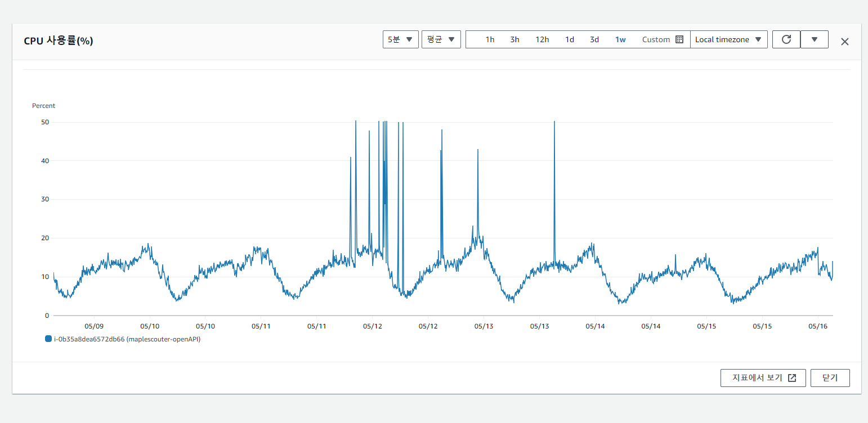Toggle the blue legend color square
Viewport: 868px width, 423px height.
click(x=48, y=339)
